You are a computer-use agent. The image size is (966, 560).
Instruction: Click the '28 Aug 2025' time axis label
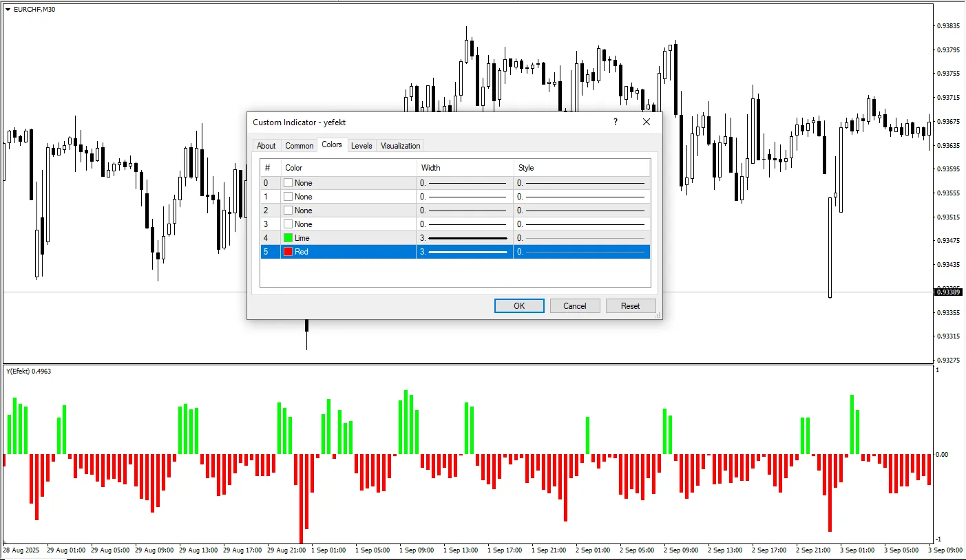pos(21,550)
